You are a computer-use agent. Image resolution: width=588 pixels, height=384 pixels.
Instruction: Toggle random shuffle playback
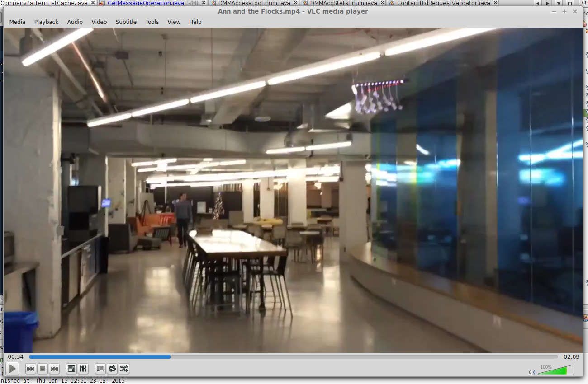(124, 369)
